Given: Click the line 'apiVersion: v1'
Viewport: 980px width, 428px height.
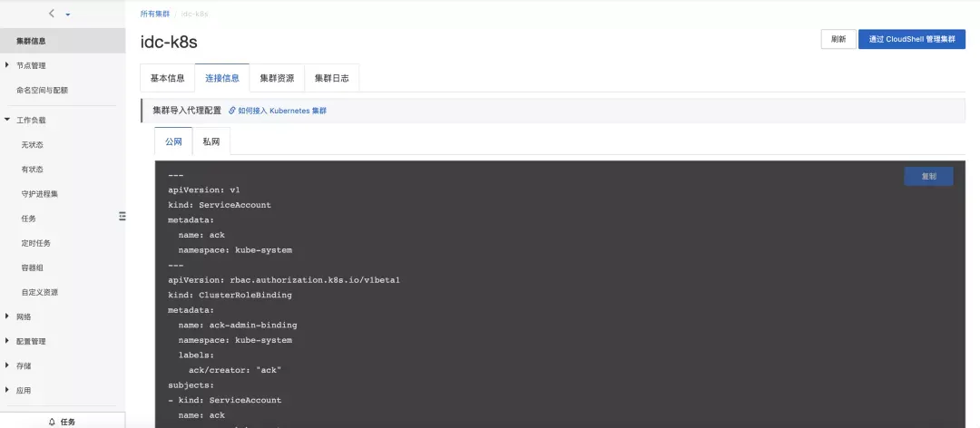Looking at the screenshot, I should tap(204, 190).
